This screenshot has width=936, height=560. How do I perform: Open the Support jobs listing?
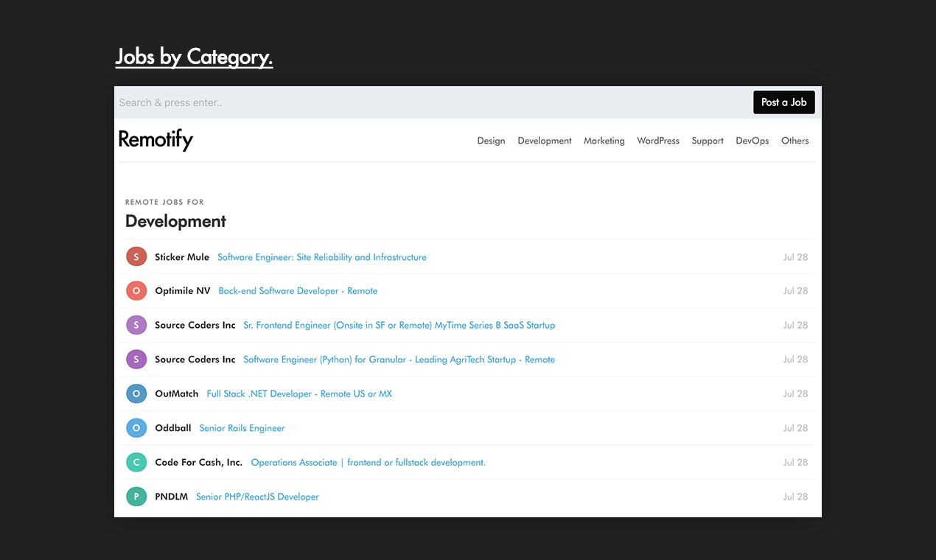click(x=707, y=141)
